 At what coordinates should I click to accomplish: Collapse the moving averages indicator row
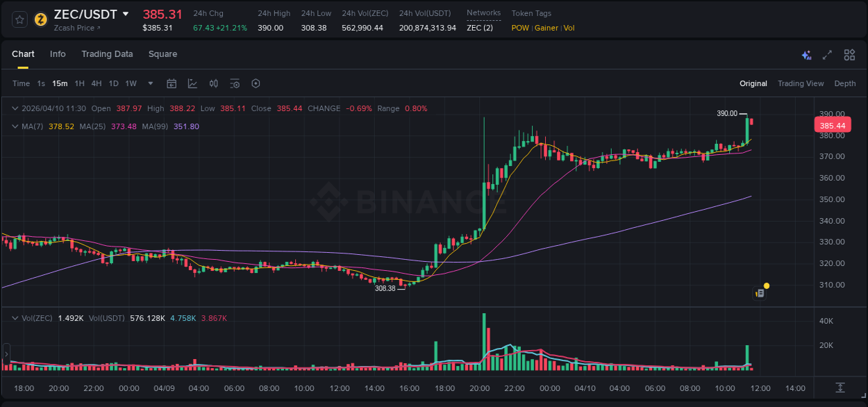coord(15,126)
